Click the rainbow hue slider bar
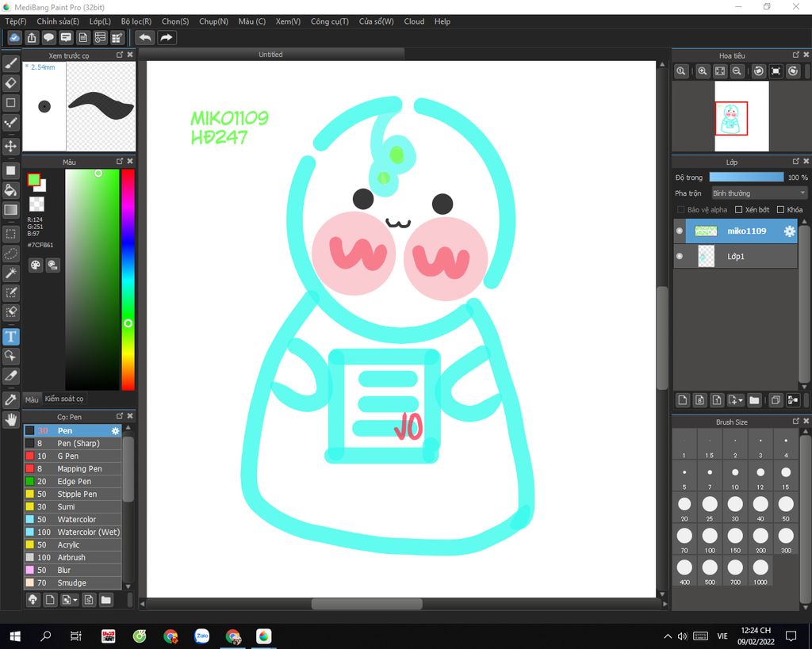The height and width of the screenshot is (649, 812). [x=128, y=280]
